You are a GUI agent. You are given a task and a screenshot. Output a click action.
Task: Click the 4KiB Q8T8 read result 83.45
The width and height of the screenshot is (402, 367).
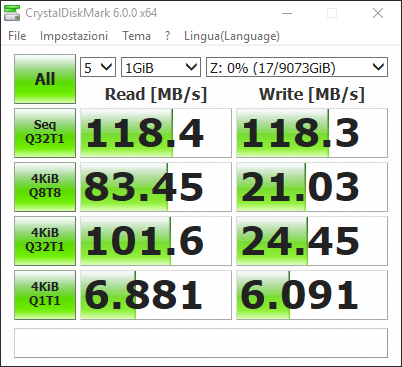pyautogui.click(x=156, y=187)
